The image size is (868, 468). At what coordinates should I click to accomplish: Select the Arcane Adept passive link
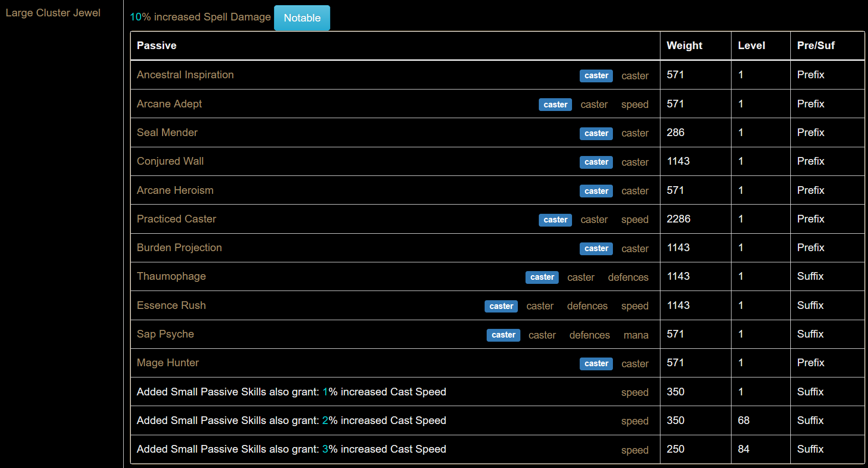(x=169, y=104)
